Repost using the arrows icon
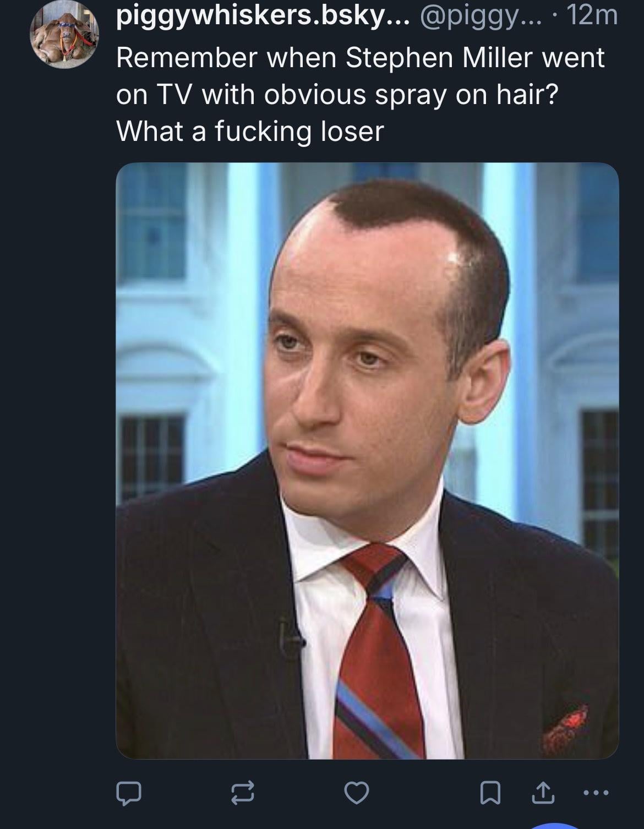Viewport: 644px width, 829px height. (243, 793)
